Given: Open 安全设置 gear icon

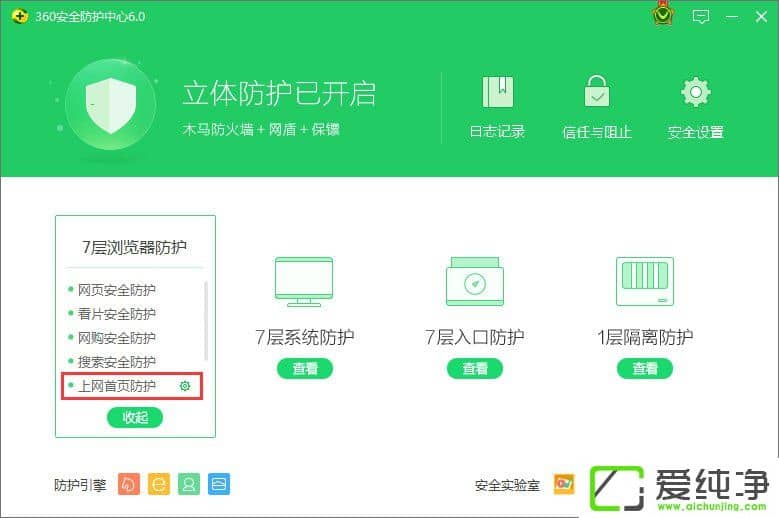Looking at the screenshot, I should click(695, 93).
